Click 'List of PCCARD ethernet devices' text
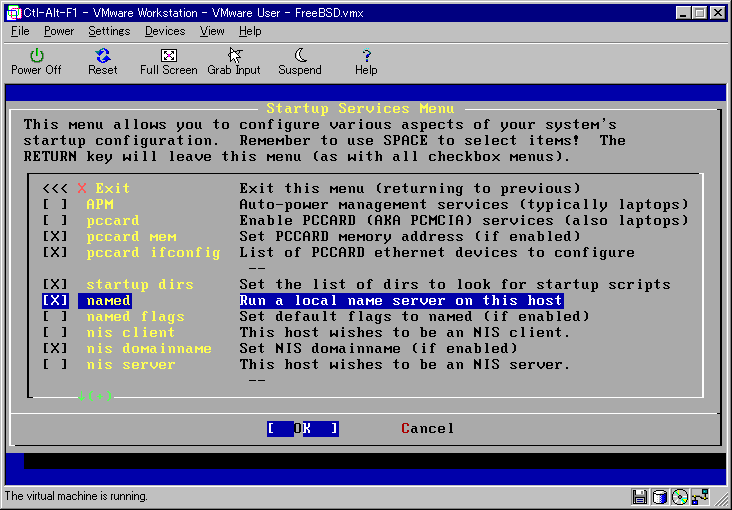This screenshot has width=732, height=510. [x=437, y=253]
